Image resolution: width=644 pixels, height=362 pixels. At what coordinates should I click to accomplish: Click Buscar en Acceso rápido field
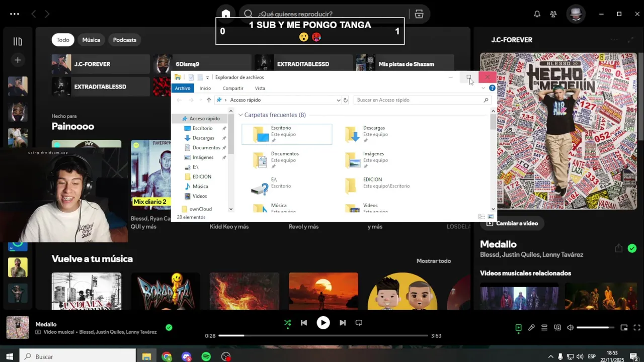click(422, 100)
